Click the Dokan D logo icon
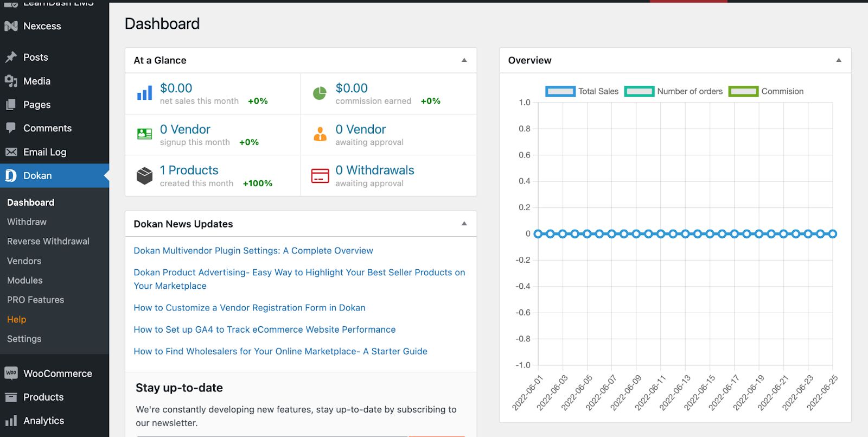This screenshot has width=868, height=437. (x=11, y=175)
